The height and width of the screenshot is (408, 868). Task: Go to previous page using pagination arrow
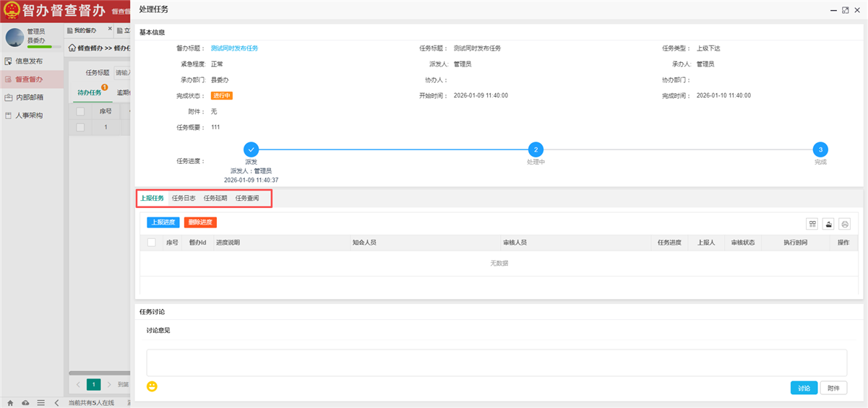[x=79, y=384]
